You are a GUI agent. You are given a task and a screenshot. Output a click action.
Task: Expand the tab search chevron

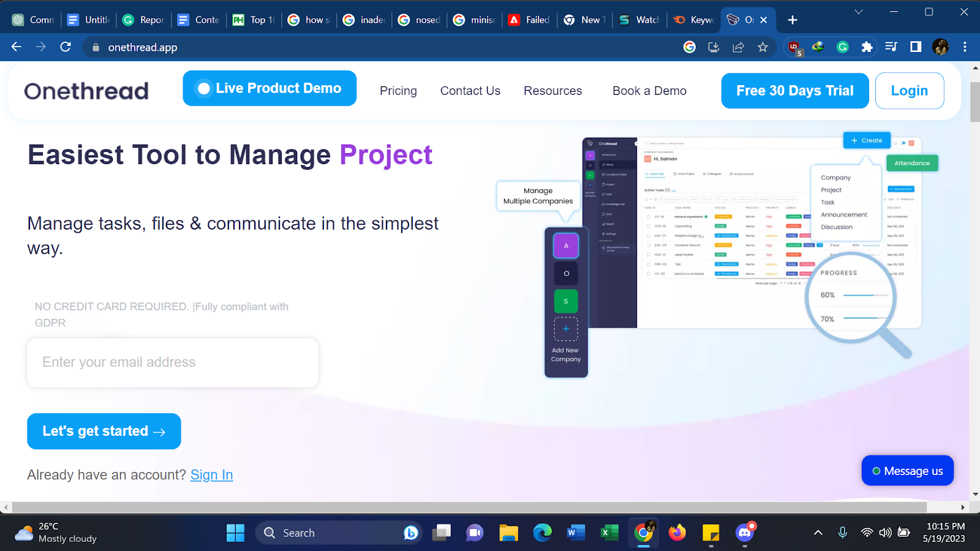point(859,12)
